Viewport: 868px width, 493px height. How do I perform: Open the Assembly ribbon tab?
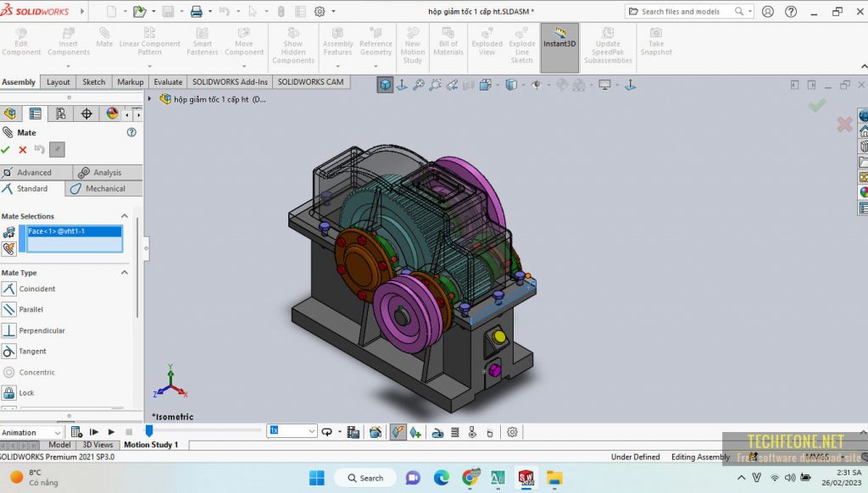19,82
